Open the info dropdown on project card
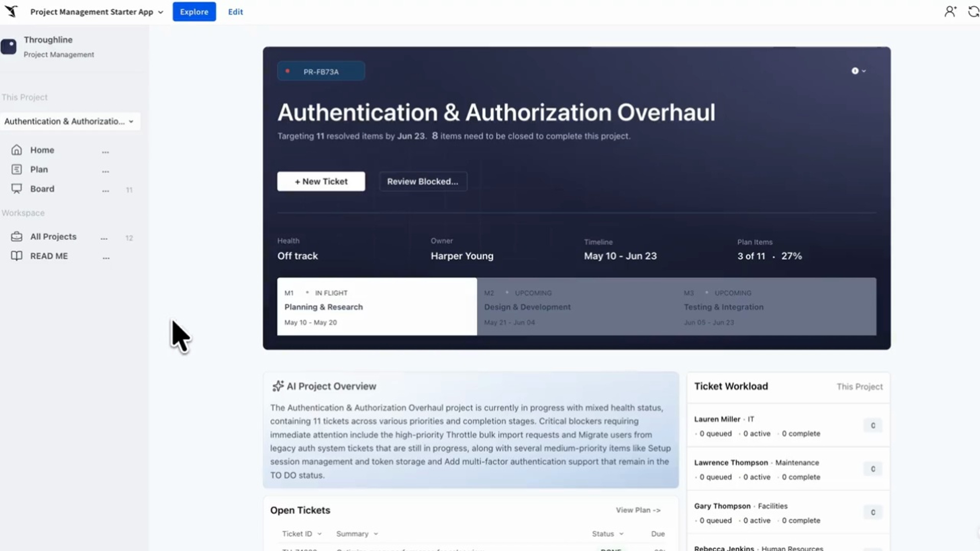 [858, 71]
